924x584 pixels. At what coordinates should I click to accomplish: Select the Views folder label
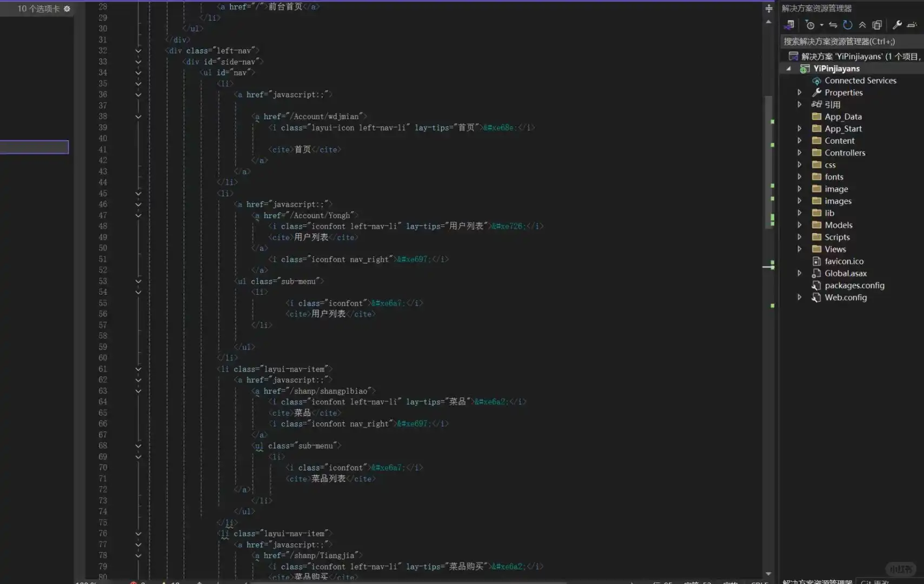click(835, 249)
